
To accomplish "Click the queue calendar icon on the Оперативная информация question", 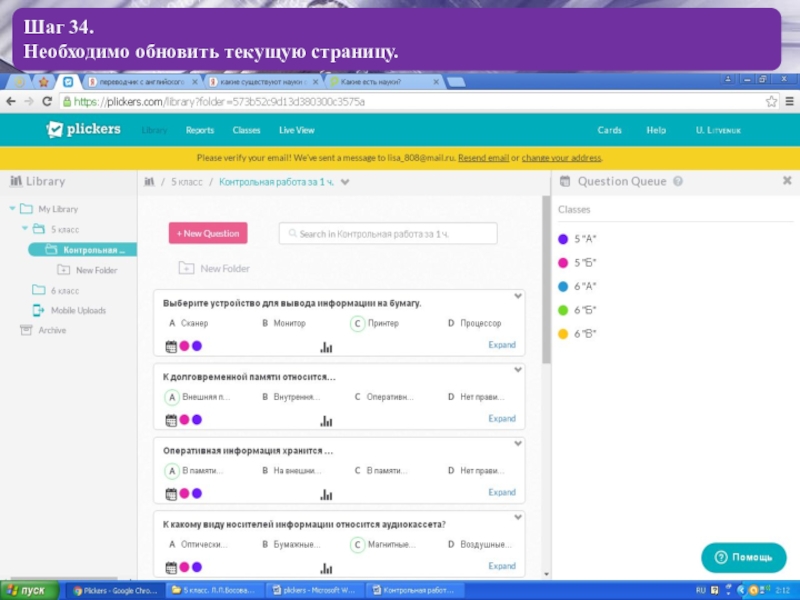I will coord(171,493).
